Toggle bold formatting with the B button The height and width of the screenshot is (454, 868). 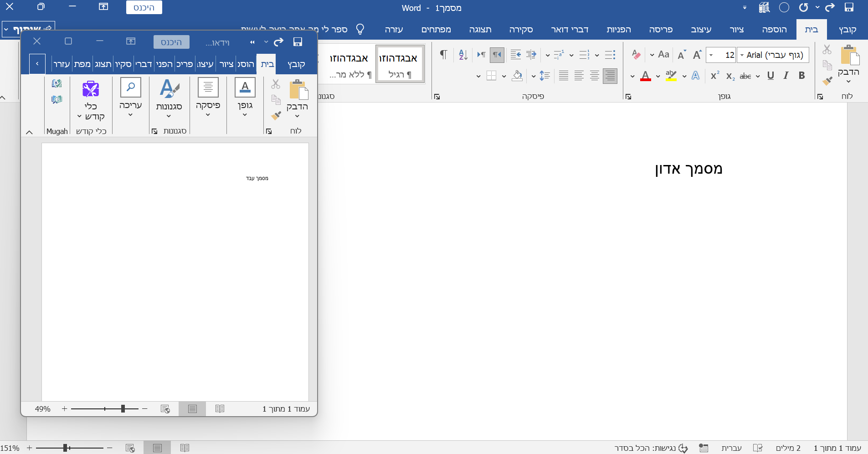(801, 76)
